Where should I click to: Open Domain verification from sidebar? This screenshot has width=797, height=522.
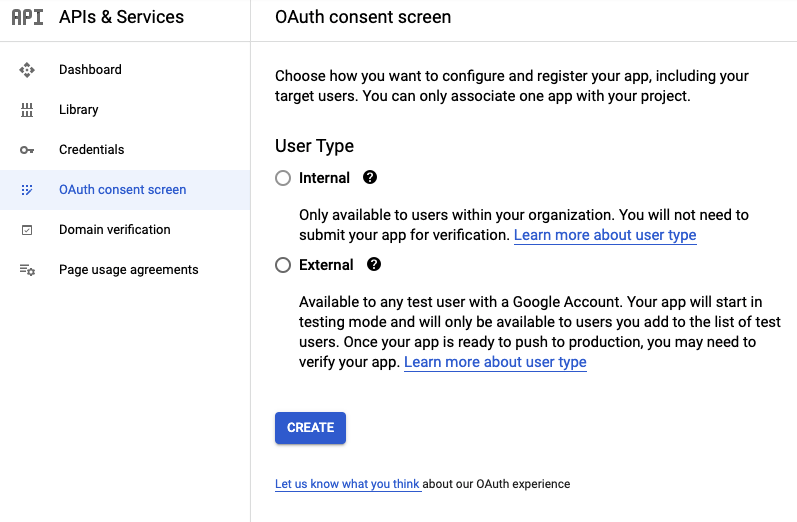pos(125,230)
